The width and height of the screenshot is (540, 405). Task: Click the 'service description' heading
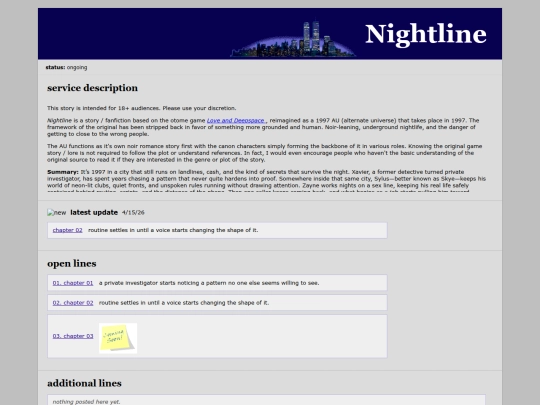pyautogui.click(x=92, y=88)
